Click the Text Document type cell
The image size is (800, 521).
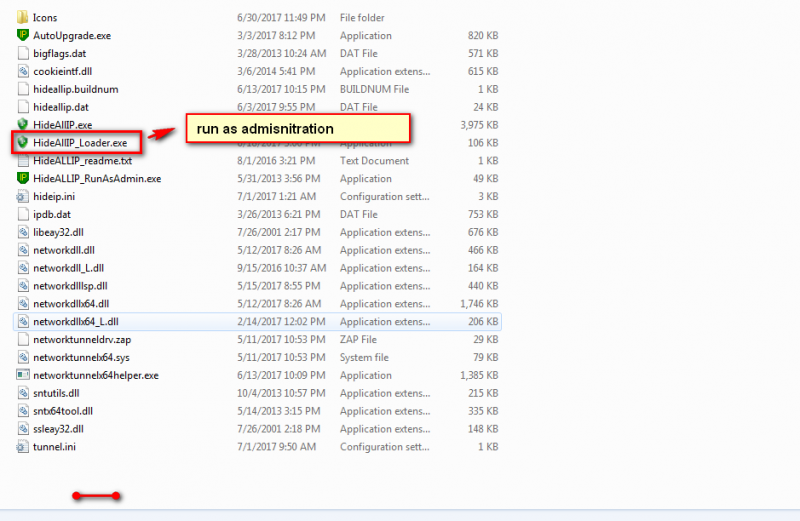click(x=374, y=160)
